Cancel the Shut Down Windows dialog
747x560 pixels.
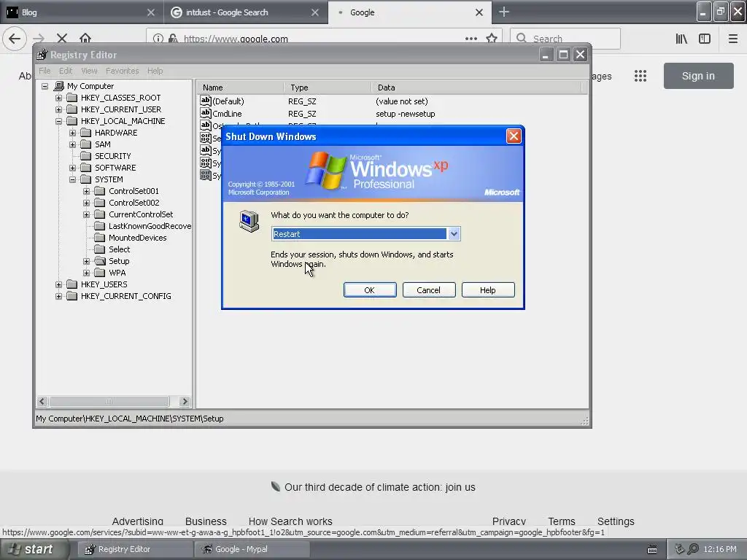pyautogui.click(x=429, y=290)
